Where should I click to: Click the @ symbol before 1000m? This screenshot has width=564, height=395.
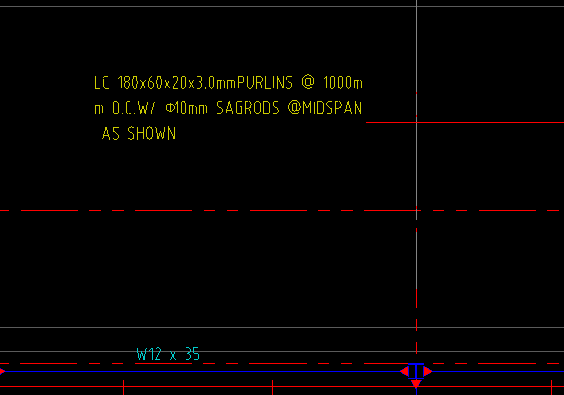click(x=308, y=82)
